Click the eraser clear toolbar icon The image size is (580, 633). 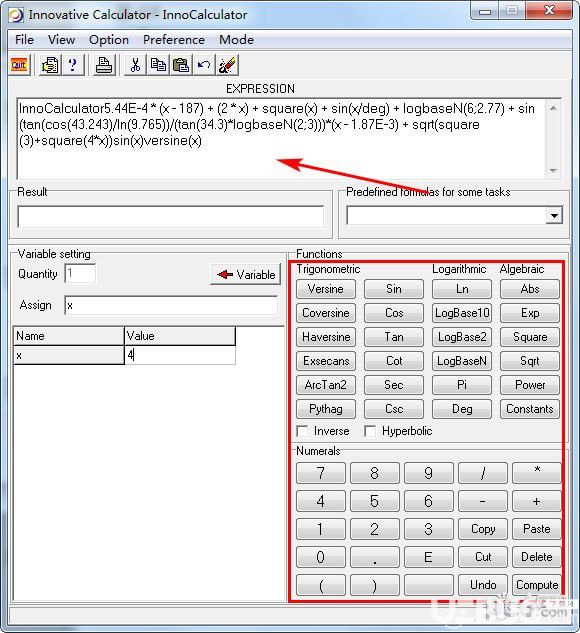(227, 65)
